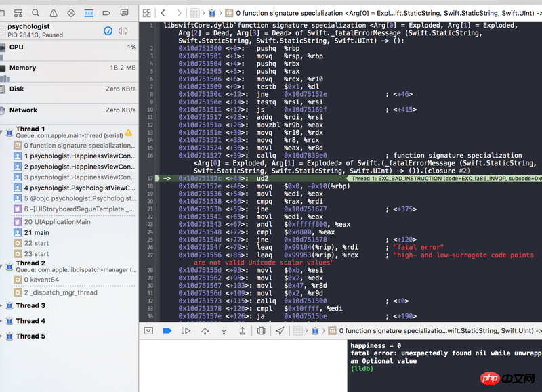Screen dimensions: 542x392
Task: Toggle breakpoints activation in debug bar
Action: 167,331
